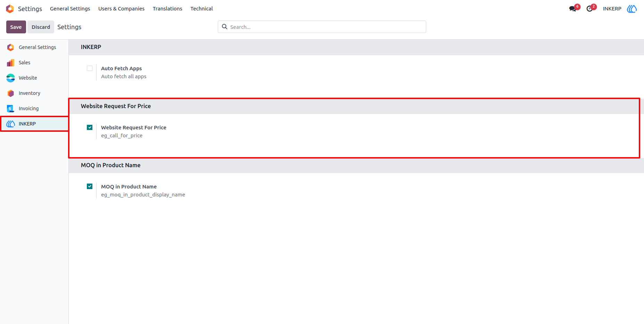This screenshot has height=324, width=644.
Task: Click the Save button
Action: pos(16,27)
